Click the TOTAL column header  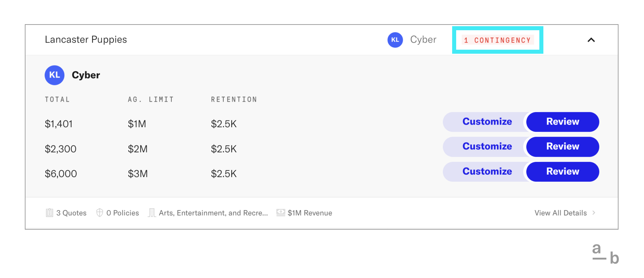[x=57, y=99]
